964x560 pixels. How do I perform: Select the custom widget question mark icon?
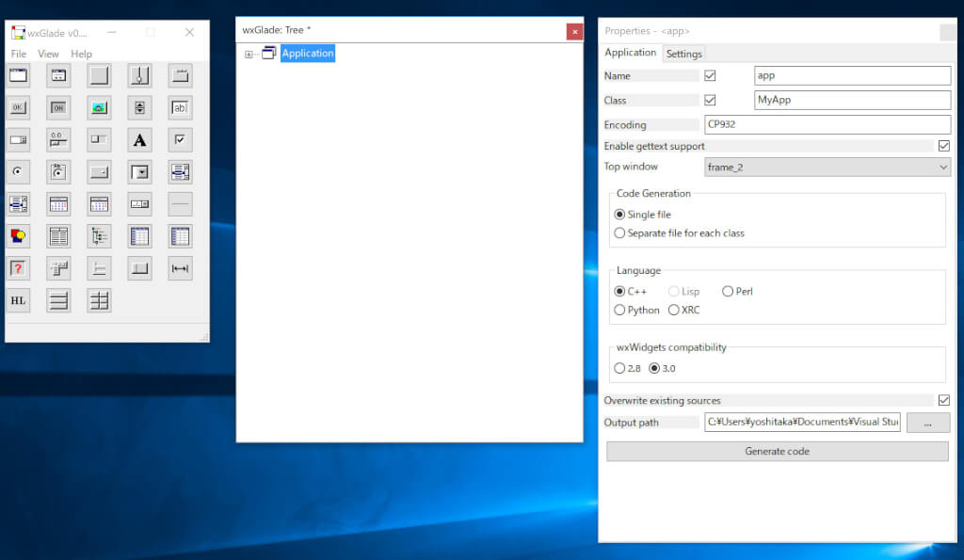point(18,268)
